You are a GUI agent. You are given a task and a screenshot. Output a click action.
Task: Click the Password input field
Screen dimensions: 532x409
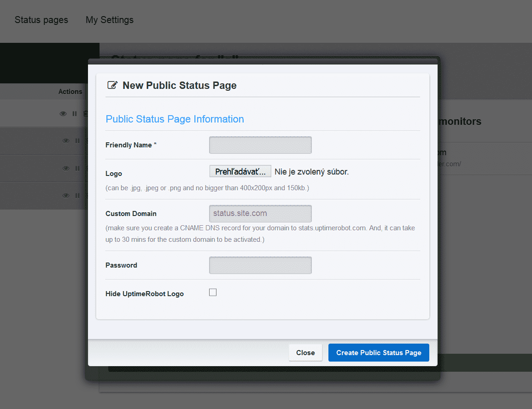(260, 265)
